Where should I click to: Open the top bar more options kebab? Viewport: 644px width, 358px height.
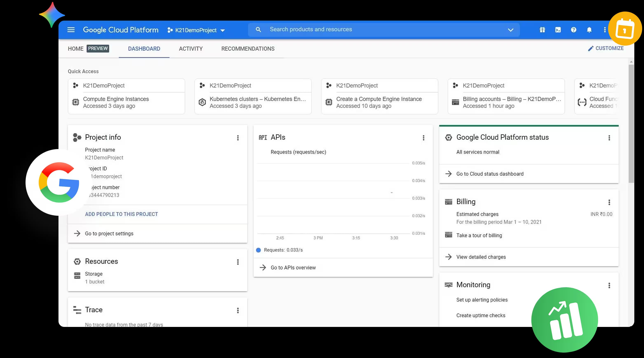click(605, 30)
